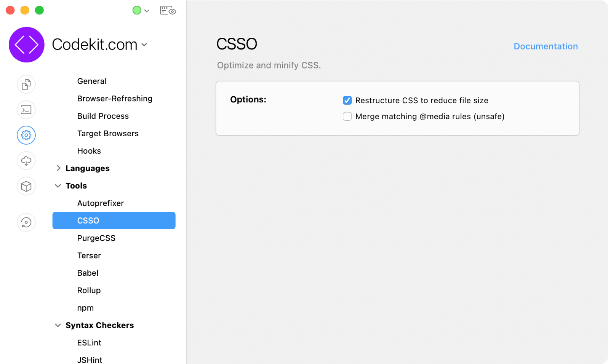Screen dimensions: 608x364
Task: Select the project settings gear icon
Action: point(26,135)
